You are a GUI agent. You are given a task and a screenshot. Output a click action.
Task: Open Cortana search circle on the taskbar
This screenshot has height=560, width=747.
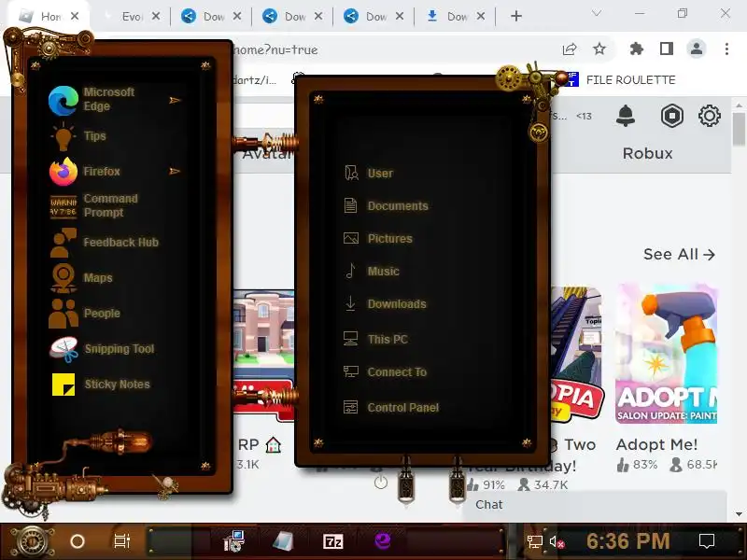pos(78,541)
